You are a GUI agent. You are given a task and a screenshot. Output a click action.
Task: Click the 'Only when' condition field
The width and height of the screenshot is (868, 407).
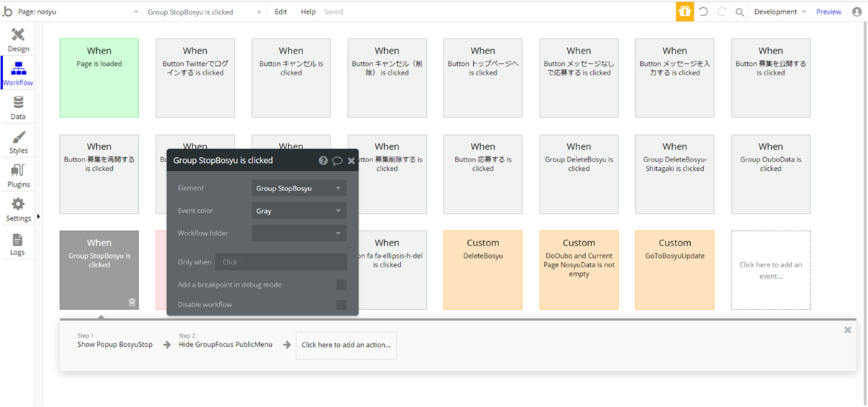(281, 262)
